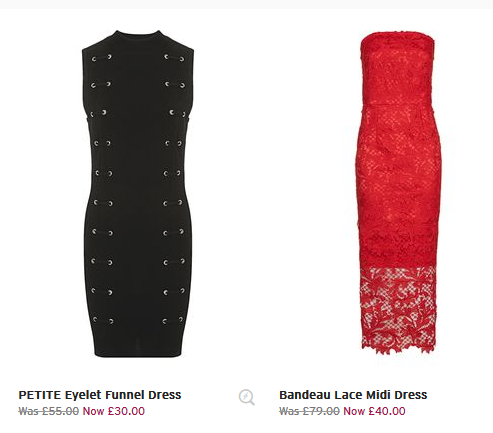493x433 pixels.
Task: Click the funnel neckline of the black dress
Action: [x=137, y=36]
